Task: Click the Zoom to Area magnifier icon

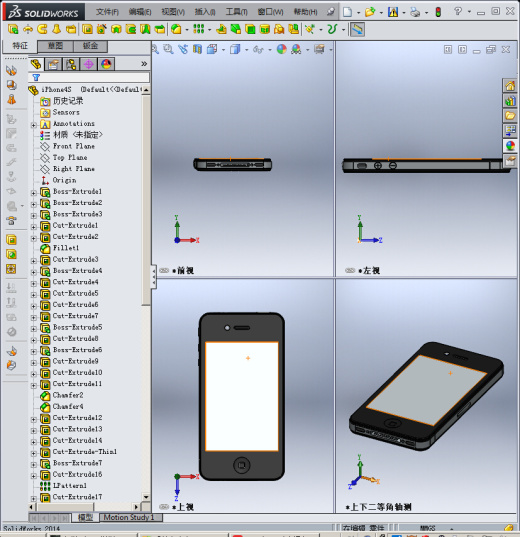Action: 168,49
